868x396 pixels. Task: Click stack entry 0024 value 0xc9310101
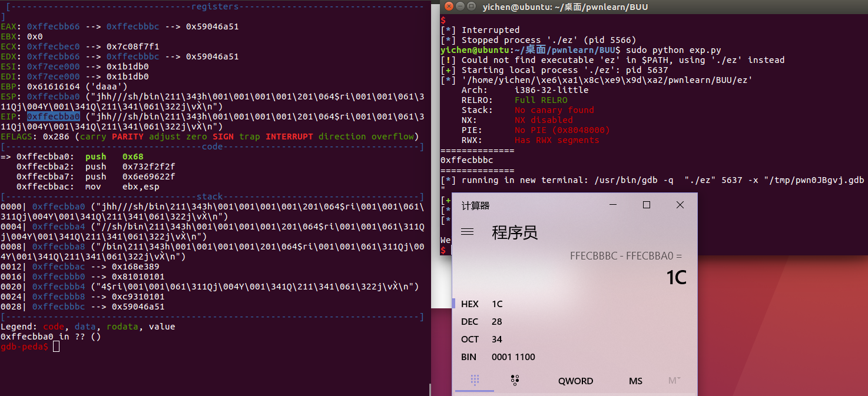pos(138,297)
